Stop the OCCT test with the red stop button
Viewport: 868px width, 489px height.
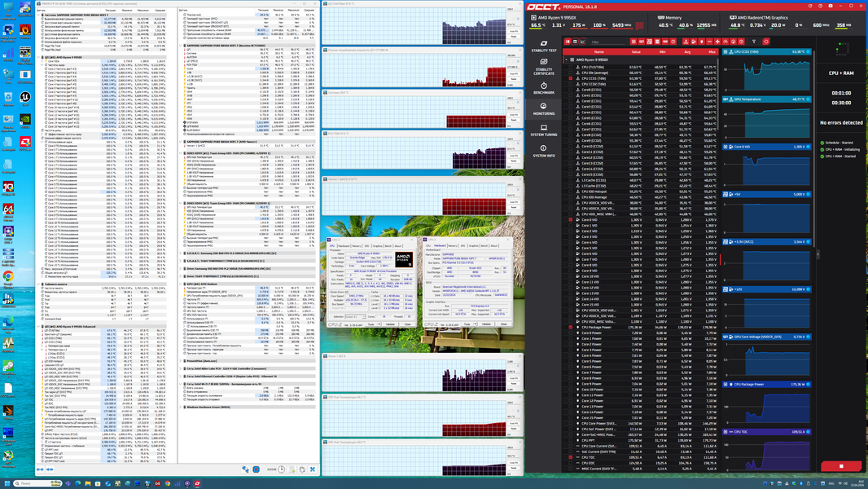(x=841, y=466)
